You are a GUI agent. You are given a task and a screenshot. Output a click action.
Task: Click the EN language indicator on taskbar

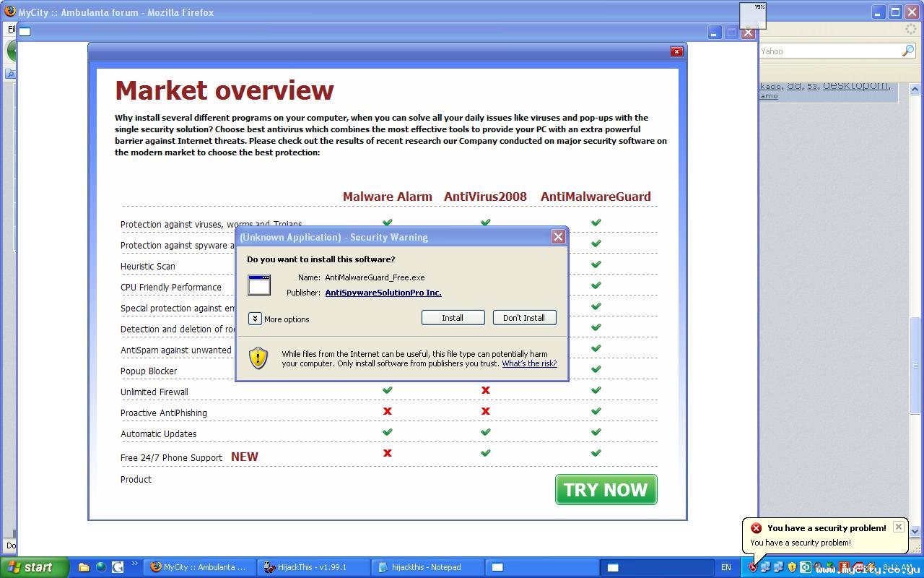pos(725,567)
